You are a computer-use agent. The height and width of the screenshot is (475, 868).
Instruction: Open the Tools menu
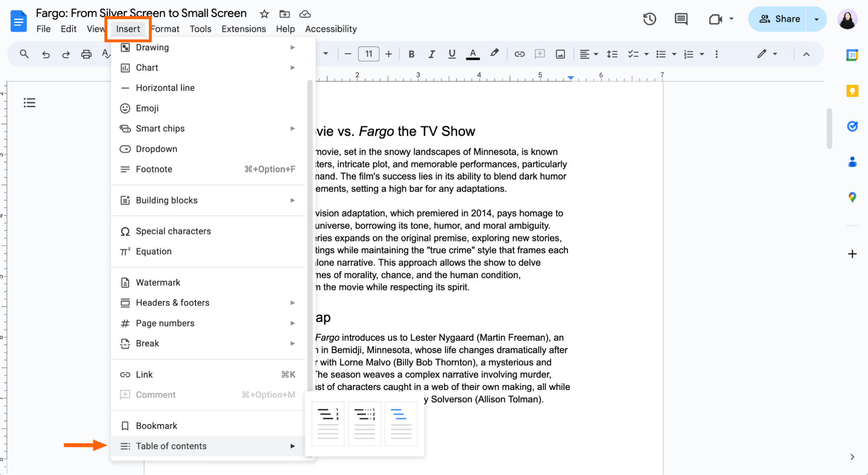(x=201, y=29)
